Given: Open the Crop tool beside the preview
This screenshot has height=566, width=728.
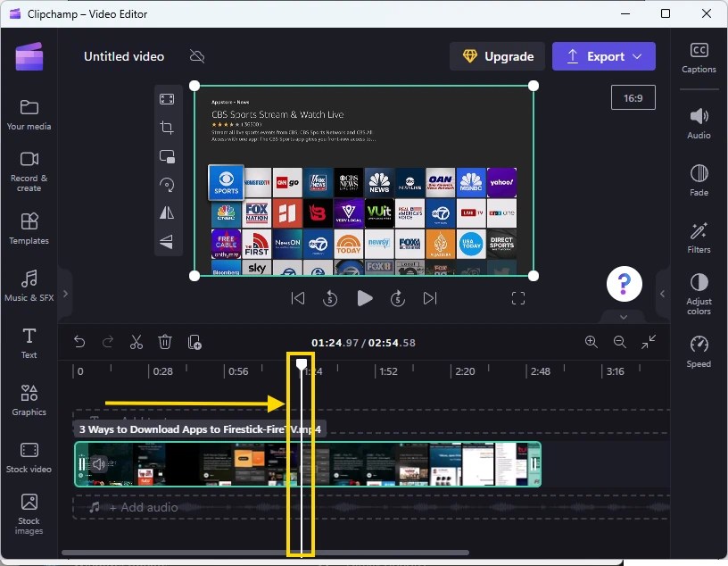Looking at the screenshot, I should 167,128.
